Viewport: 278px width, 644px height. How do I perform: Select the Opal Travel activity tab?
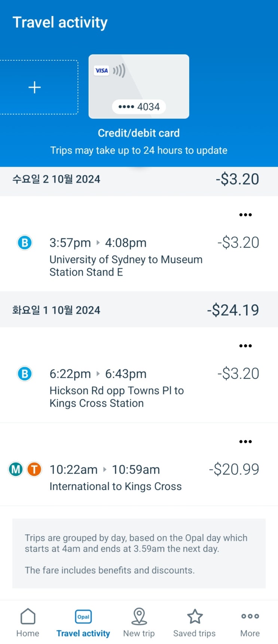pos(83,617)
